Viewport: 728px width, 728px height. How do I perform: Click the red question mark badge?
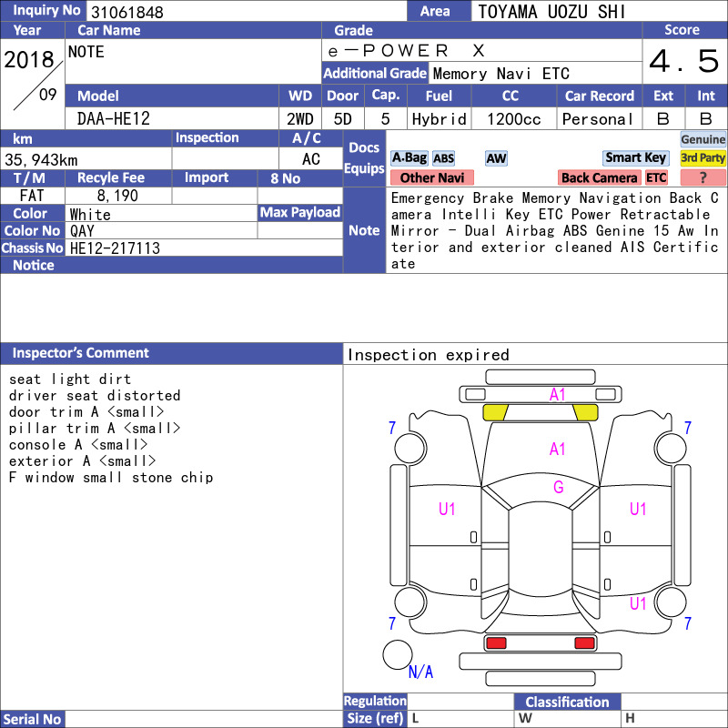[x=703, y=177]
